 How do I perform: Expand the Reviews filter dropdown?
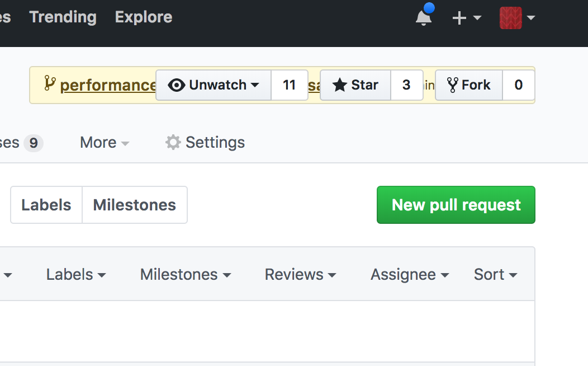tap(300, 274)
